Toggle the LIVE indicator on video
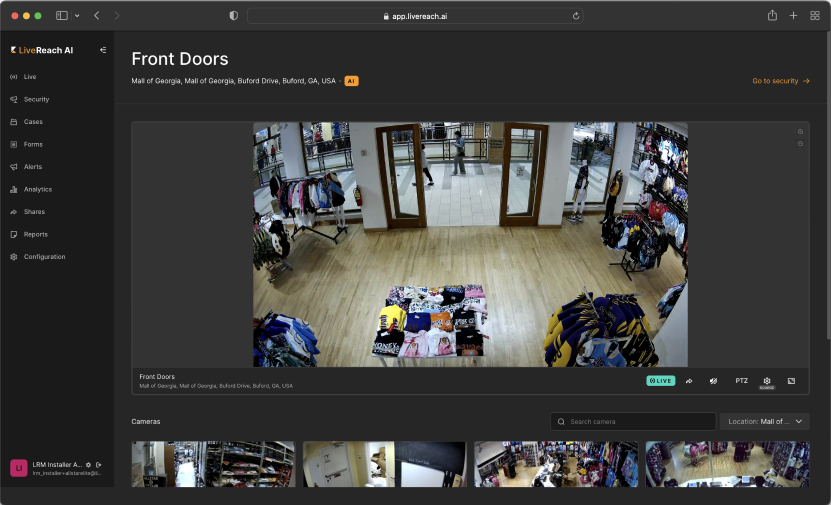Viewport: 831px width, 505px height. 661,381
